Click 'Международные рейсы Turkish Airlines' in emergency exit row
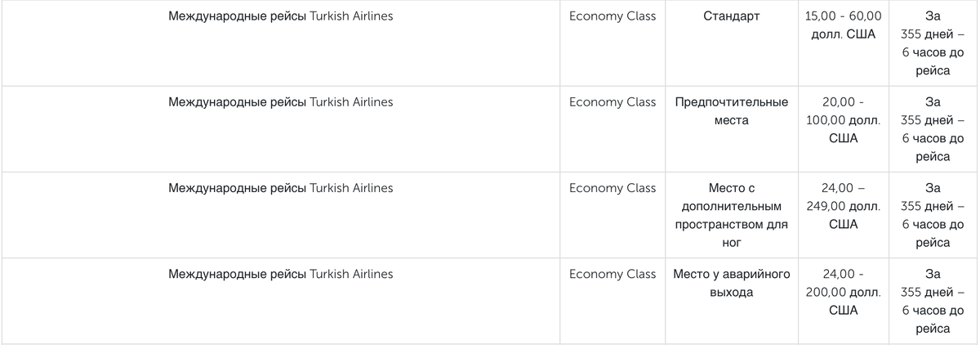This screenshot has height=345, width=980. (x=280, y=274)
